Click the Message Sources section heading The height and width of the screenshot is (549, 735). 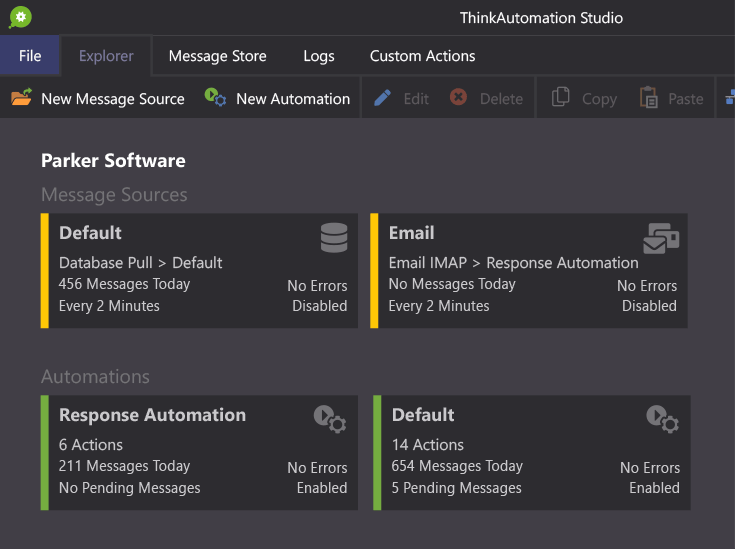tap(114, 195)
